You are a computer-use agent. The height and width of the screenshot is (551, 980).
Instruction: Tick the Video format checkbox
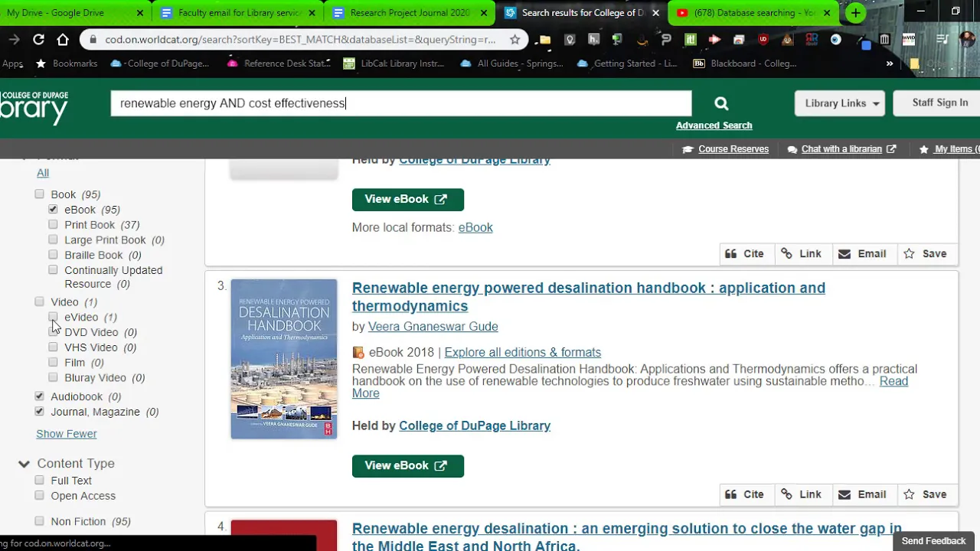coord(39,302)
